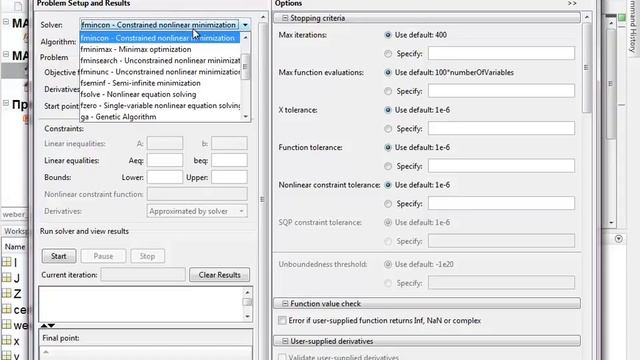Click the Current iteration field

pos(143,275)
